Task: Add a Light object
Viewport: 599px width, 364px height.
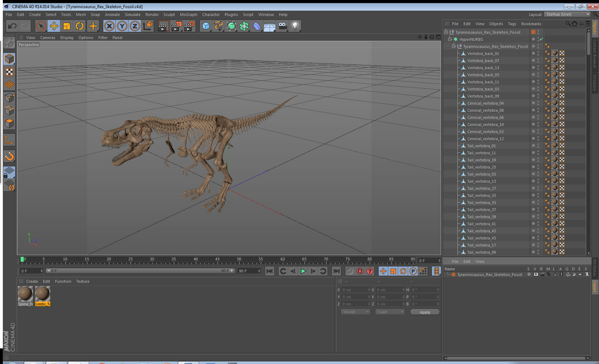Action: click(295, 26)
